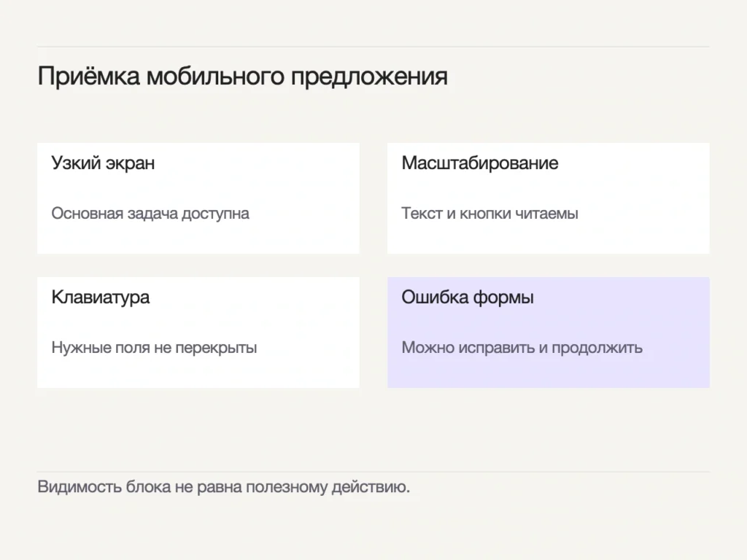
Task: Click the text "Нужные поля не перекрыты"
Action: 155,348
